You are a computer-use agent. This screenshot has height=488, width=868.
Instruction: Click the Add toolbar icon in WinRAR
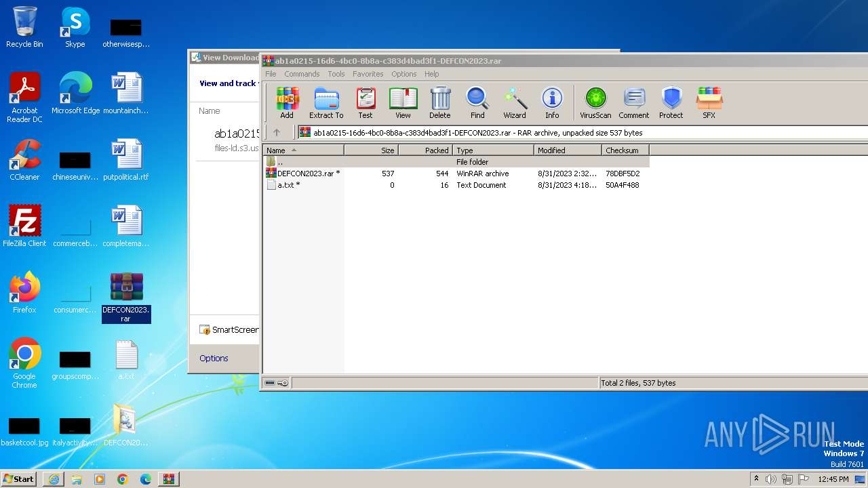point(287,103)
